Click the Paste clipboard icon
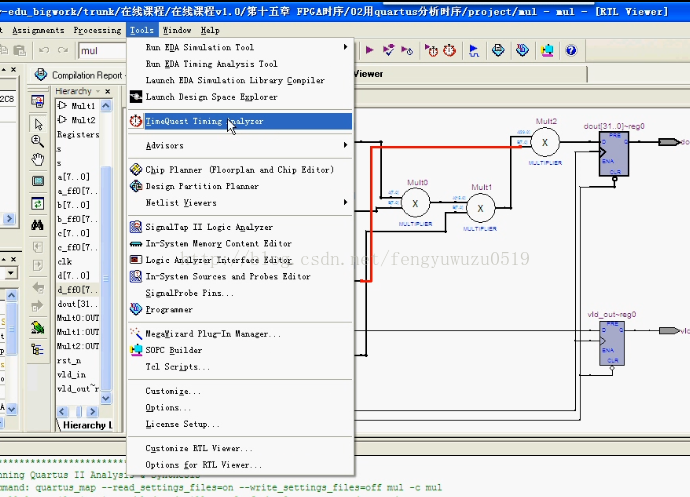The width and height of the screenshot is (690, 497). (x=19, y=50)
